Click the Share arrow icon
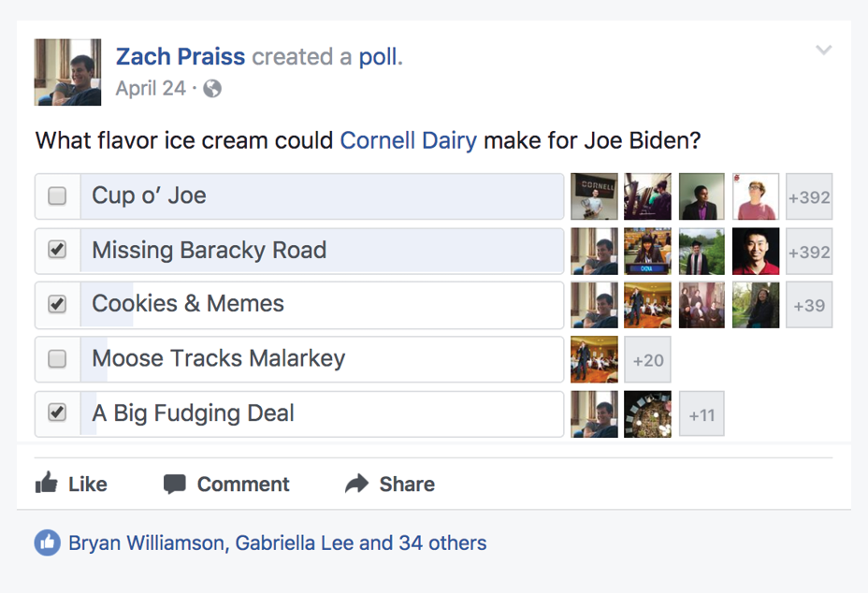 [356, 484]
